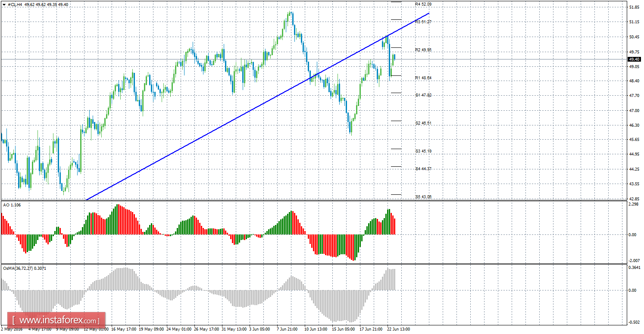
Task: Click the S5 43.06 support label
Action: [x=423, y=197]
